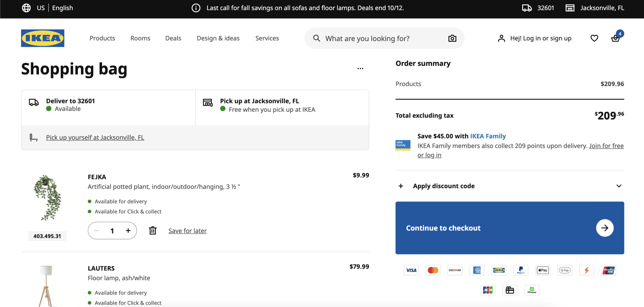
Task: Decrease FEJKA quantity with minus button
Action: point(97,231)
